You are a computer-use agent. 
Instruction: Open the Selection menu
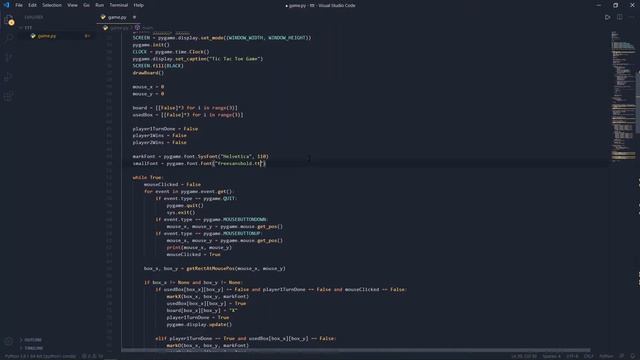pyautogui.click(x=52, y=5)
